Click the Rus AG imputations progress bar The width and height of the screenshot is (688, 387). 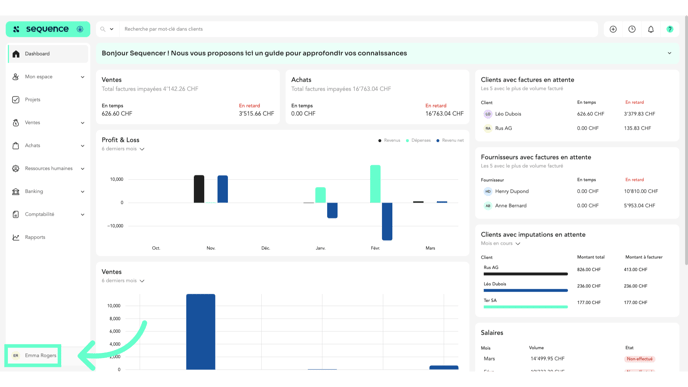(x=525, y=274)
